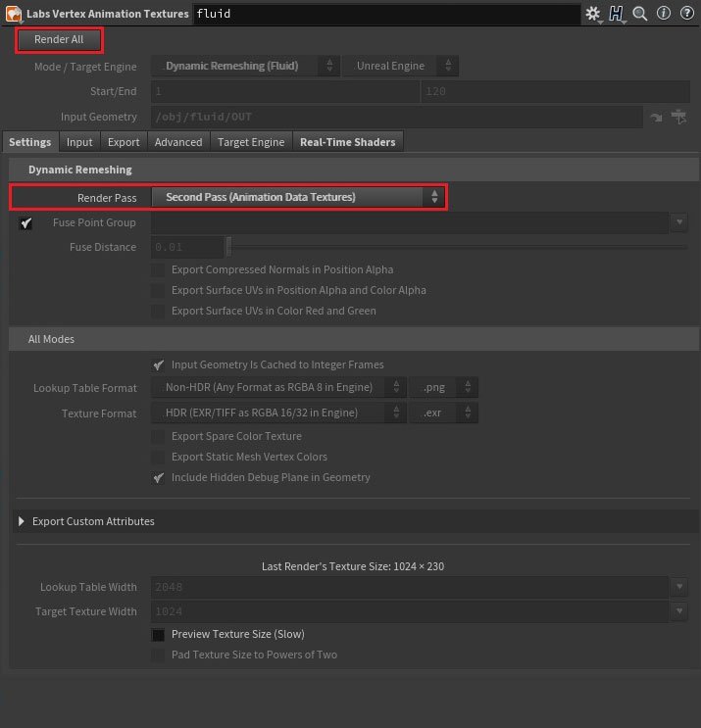Jump to the Input Geometry operator
The height and width of the screenshot is (728, 701).
tap(656, 117)
